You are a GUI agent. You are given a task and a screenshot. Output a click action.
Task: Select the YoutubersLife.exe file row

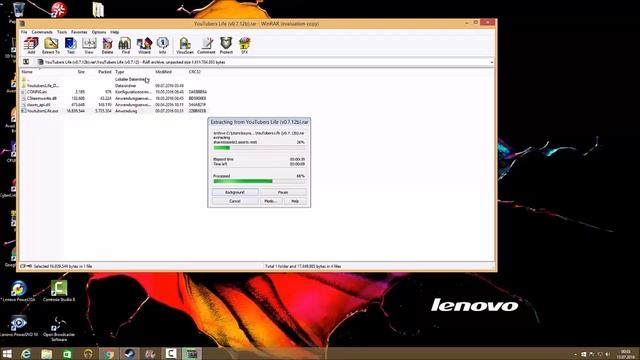click(114, 111)
